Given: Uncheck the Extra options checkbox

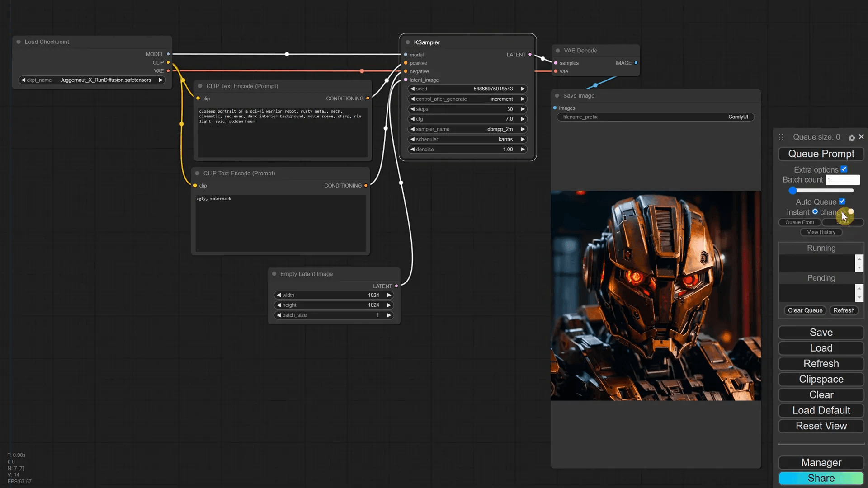Looking at the screenshot, I should [x=844, y=169].
